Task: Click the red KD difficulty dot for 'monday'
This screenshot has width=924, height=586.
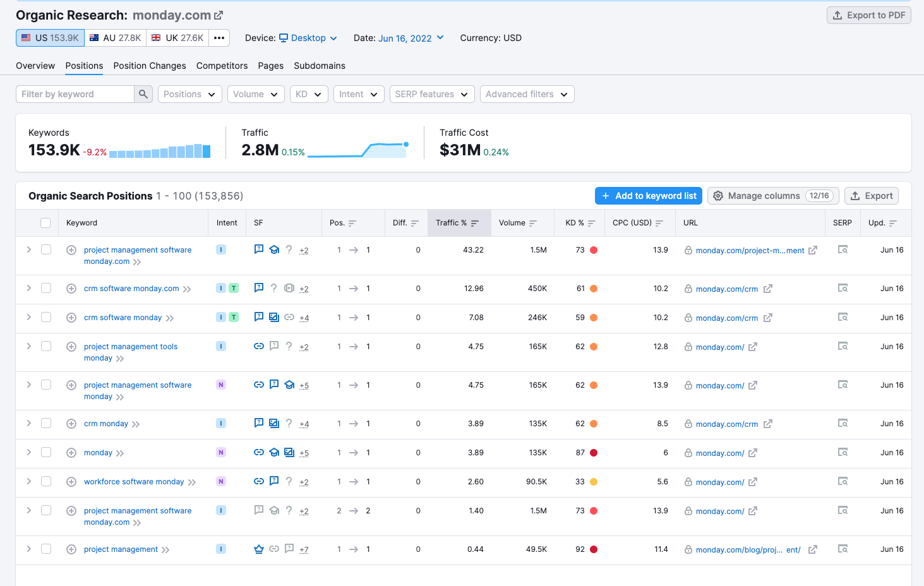Action: point(592,452)
